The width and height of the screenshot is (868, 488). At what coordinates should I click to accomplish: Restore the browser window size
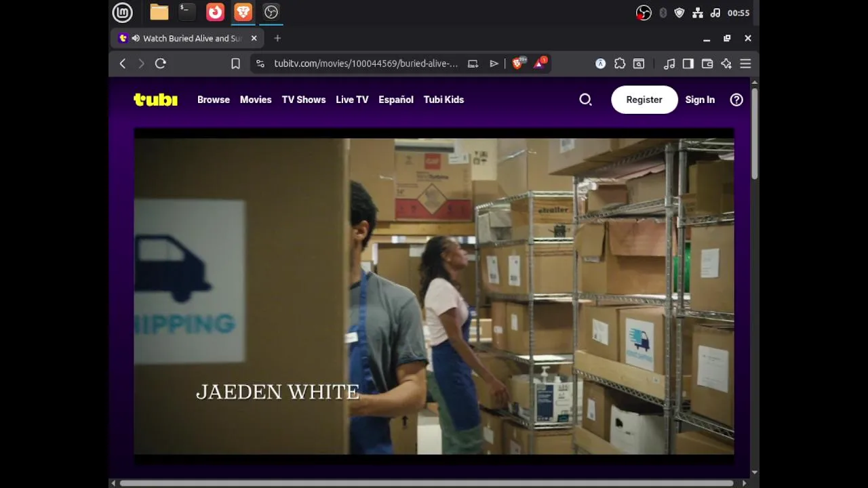(727, 39)
